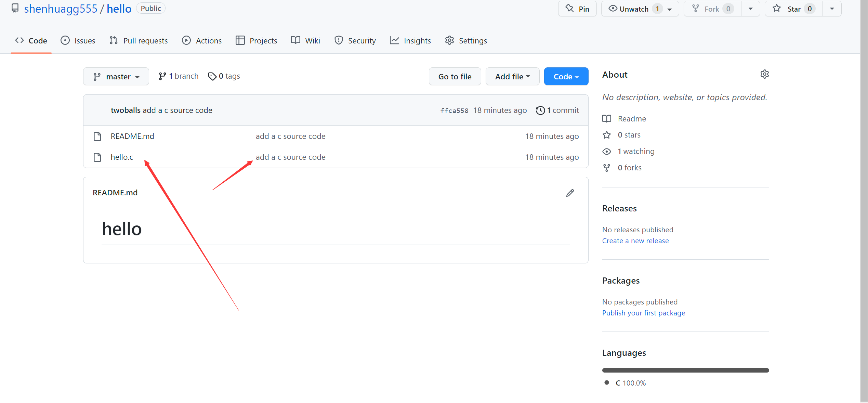Click the 18 minutes ago timestamp for hello.c
The width and height of the screenshot is (868, 403).
coord(552,157)
